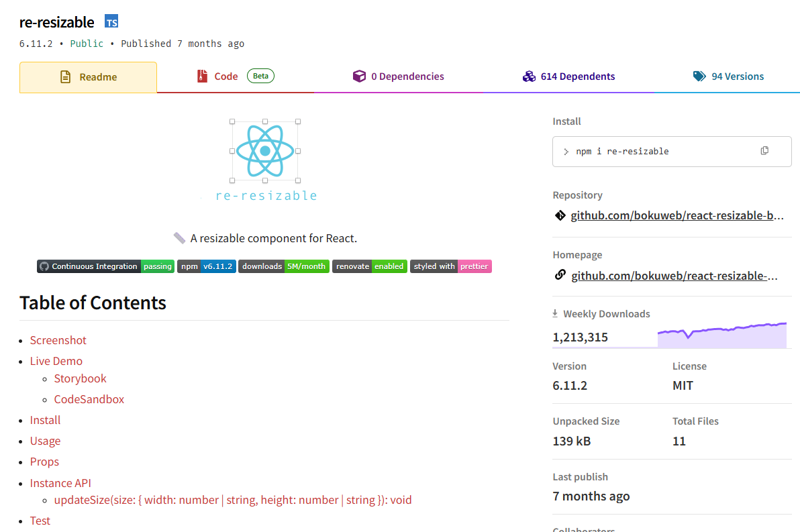800x532 pixels.
Task: Click the 'A resizable component for React.' text
Action: (x=273, y=238)
